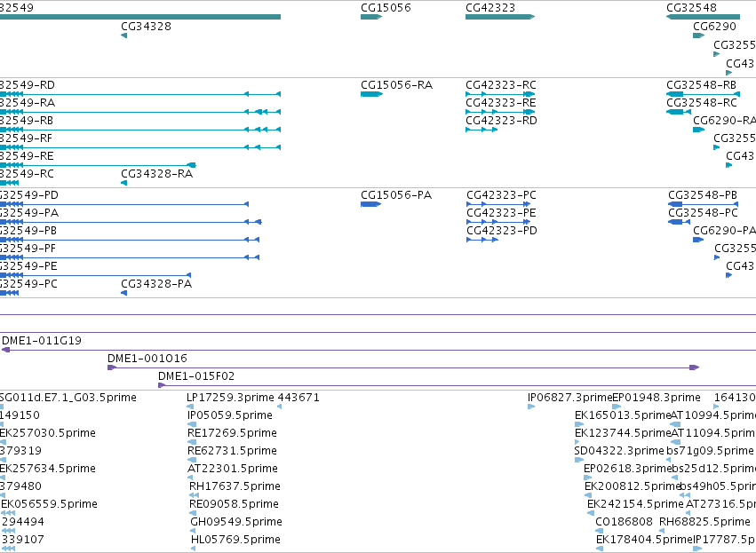Click EST bs71g09.5prime

(710, 451)
